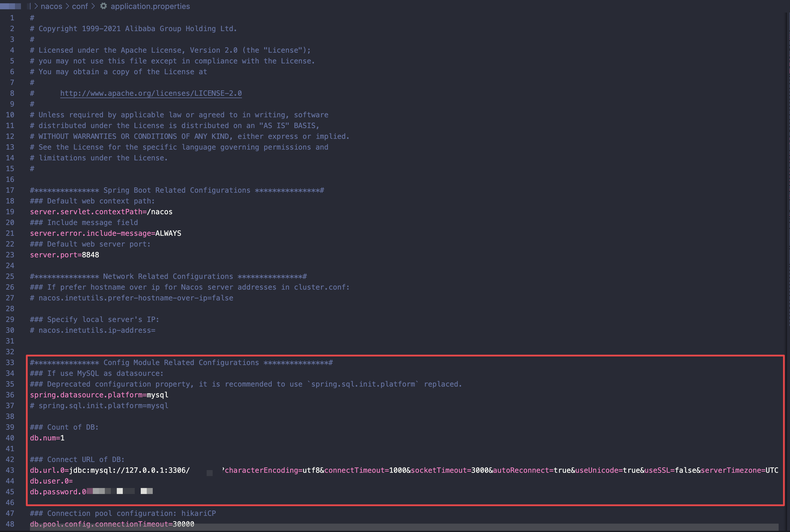Image resolution: width=790 pixels, height=532 pixels.
Task: Click line number 43 in gutter
Action: click(10, 470)
